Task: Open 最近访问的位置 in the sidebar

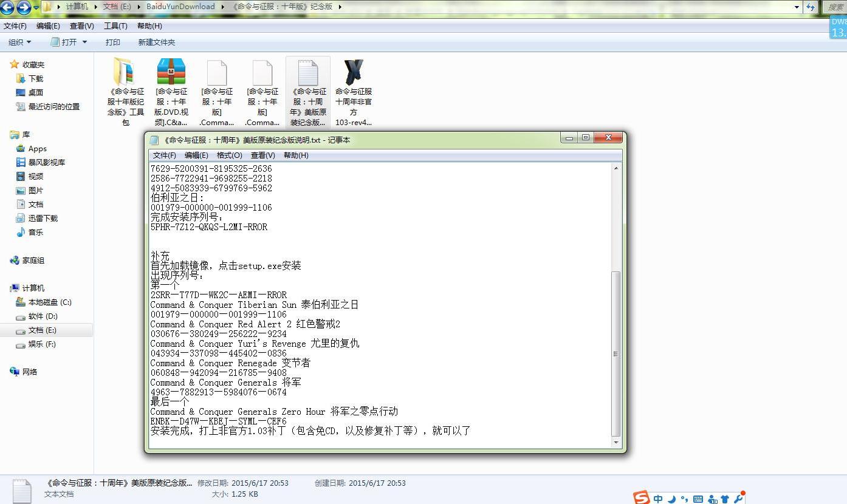Action: (x=48, y=106)
